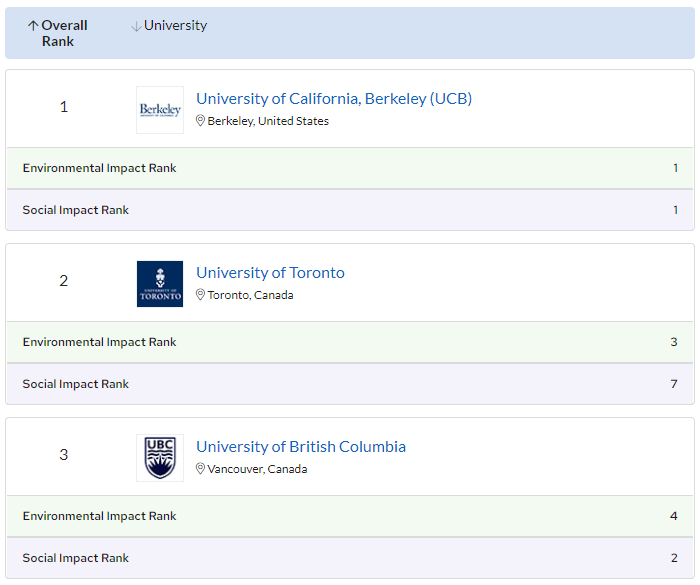The height and width of the screenshot is (585, 700).
Task: Click the University of Toronto logo
Action: (160, 284)
